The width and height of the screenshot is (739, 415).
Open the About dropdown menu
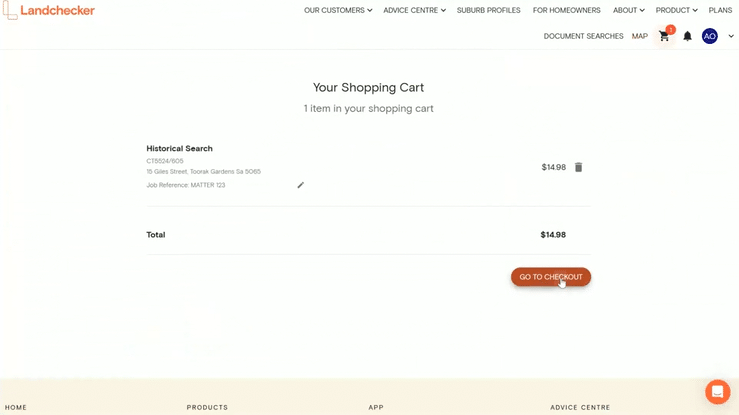(x=629, y=10)
